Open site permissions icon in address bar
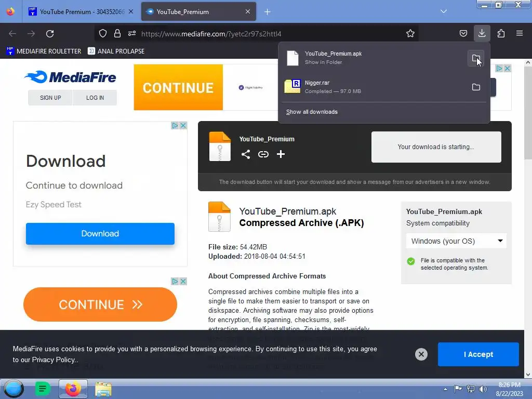Viewport: 532px width, 399px height. tap(132, 34)
